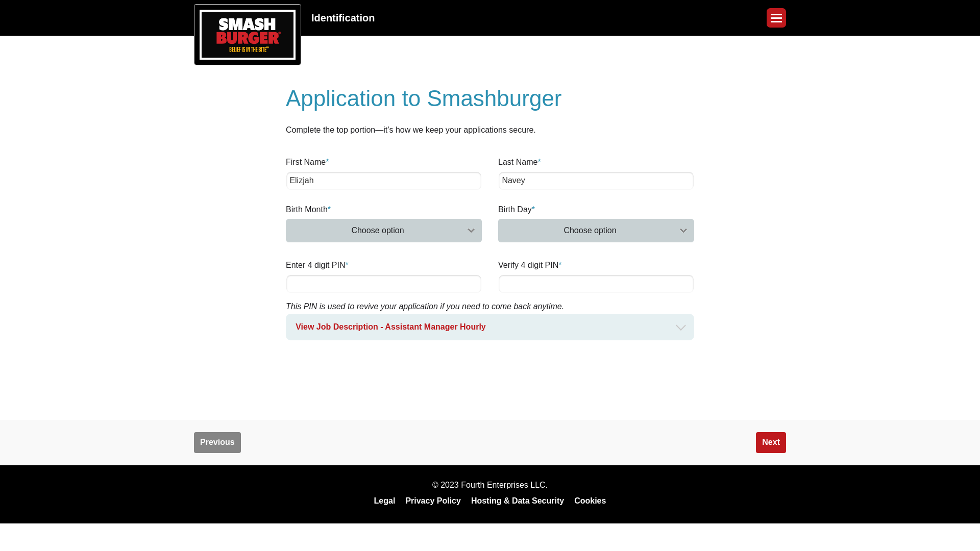Click the First Name field
Screen dimensions: 980x551
tap(384, 181)
